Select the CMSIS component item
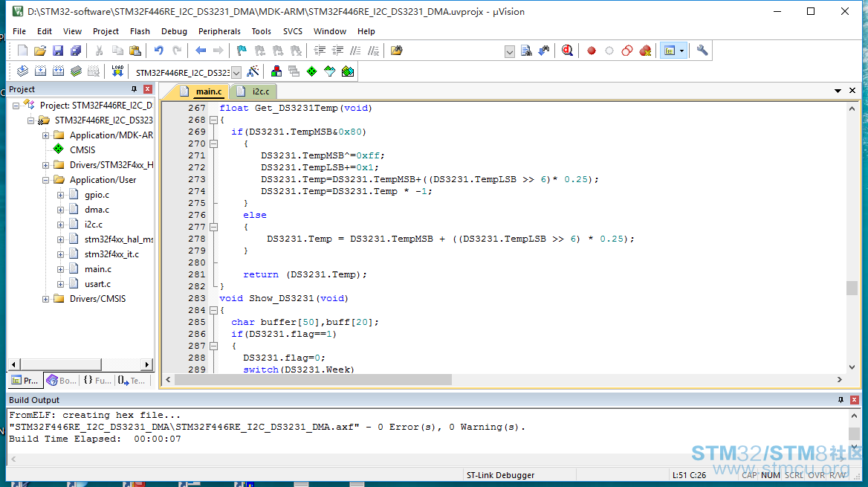The width and height of the screenshot is (868, 487). click(82, 150)
